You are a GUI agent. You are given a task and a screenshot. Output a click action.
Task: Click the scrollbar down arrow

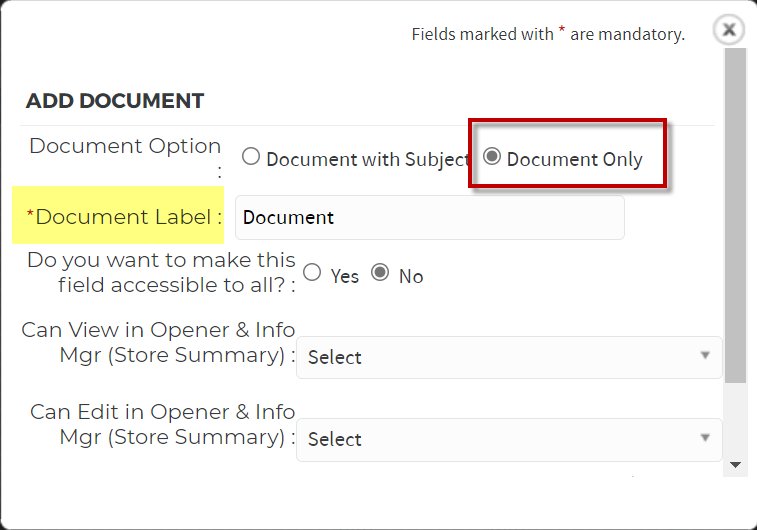(735, 465)
